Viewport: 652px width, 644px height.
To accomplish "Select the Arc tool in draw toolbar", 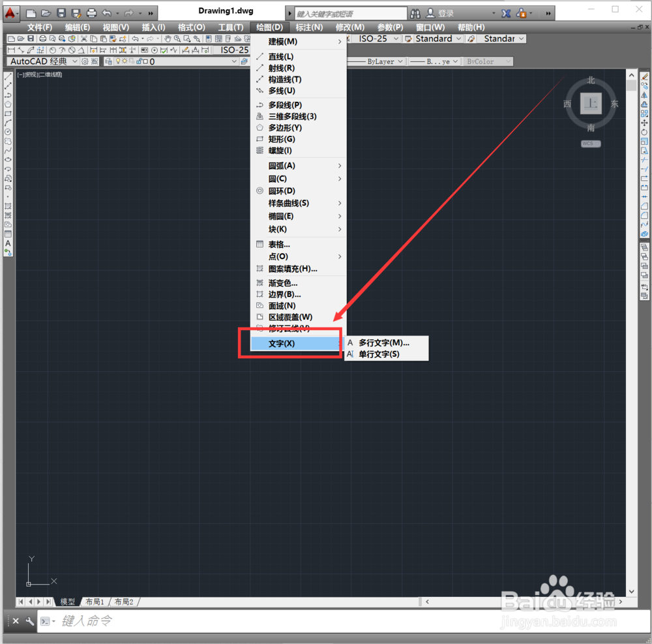I will [8, 123].
